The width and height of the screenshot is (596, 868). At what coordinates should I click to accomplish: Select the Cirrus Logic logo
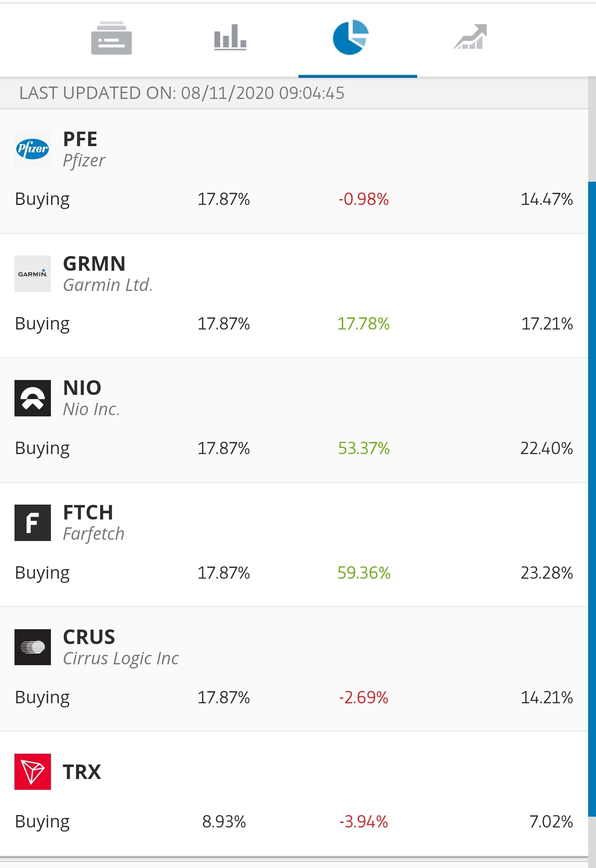pyautogui.click(x=33, y=648)
